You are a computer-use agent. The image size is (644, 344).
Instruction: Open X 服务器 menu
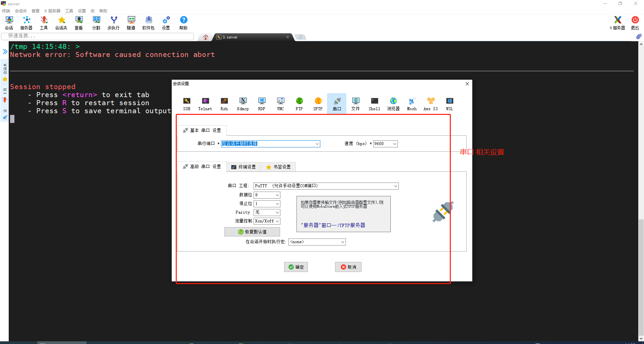pyautogui.click(x=52, y=11)
